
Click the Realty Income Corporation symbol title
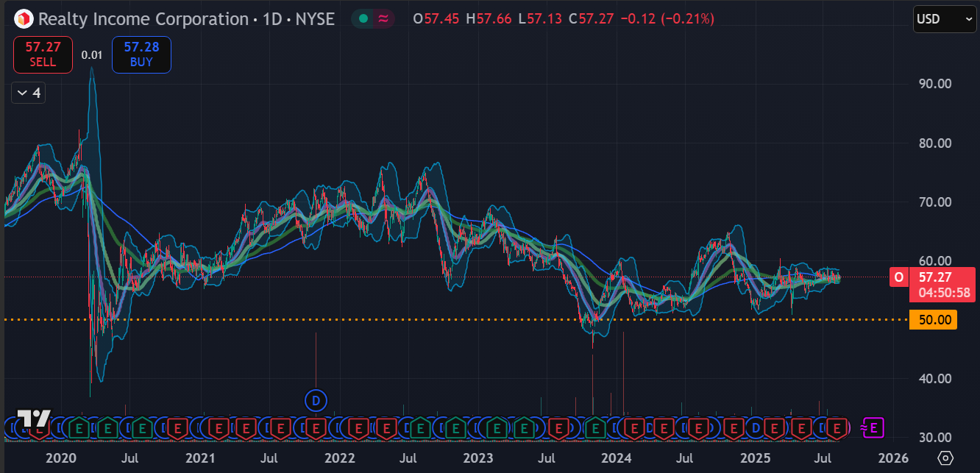[x=143, y=18]
